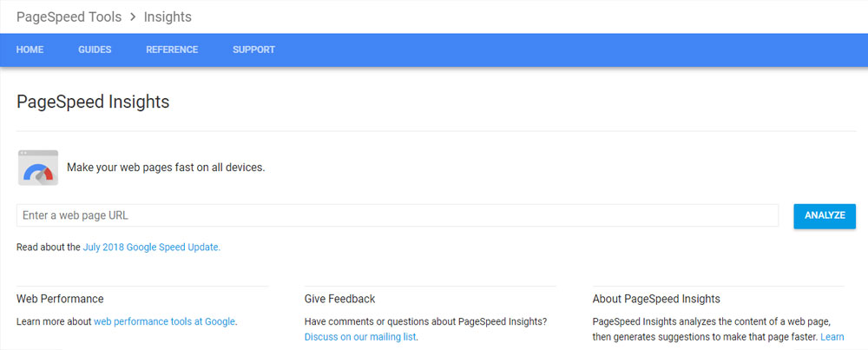This screenshot has width=868, height=350.
Task: Focus the 'Enter a web page URL' field
Action: tap(397, 215)
